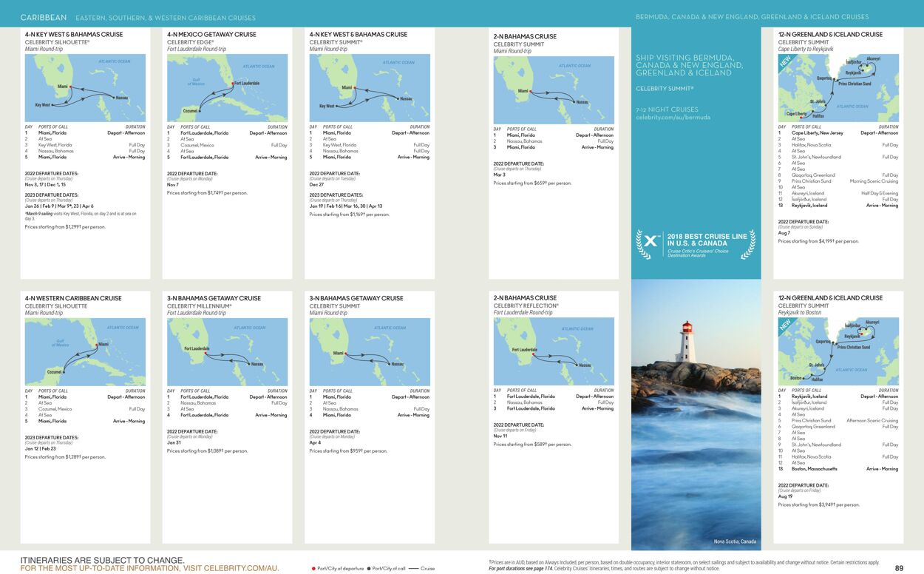Click the Halifax marker on the Cape Liberty map

coord(813,111)
